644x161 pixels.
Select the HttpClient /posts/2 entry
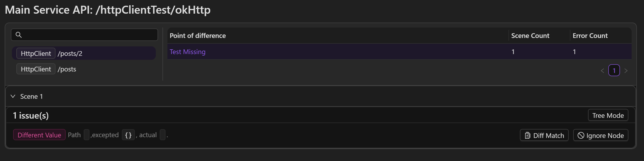[x=84, y=53]
